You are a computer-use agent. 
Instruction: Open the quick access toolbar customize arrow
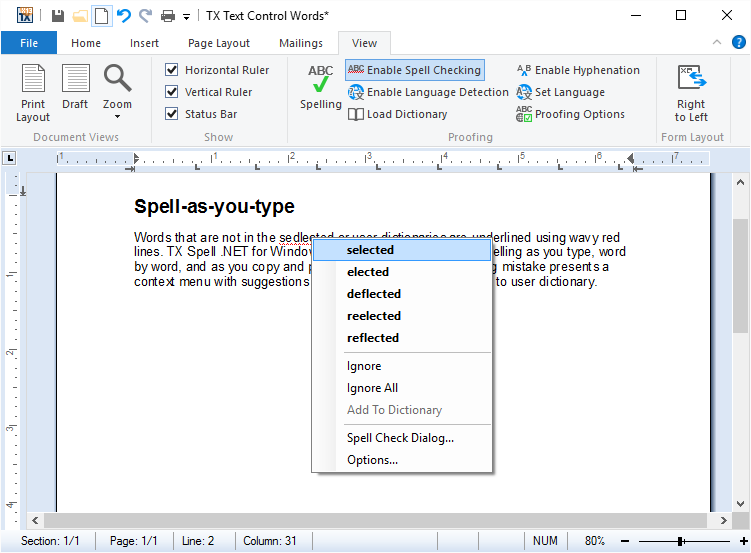tap(186, 17)
